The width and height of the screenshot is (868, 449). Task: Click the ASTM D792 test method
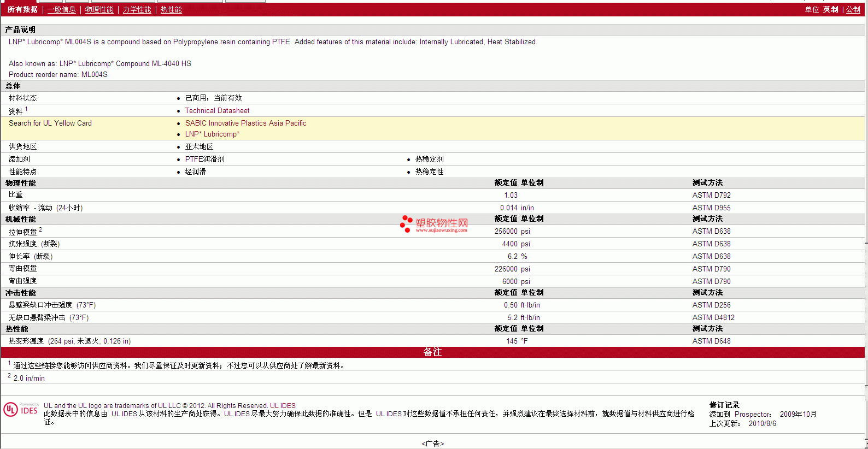(x=712, y=196)
